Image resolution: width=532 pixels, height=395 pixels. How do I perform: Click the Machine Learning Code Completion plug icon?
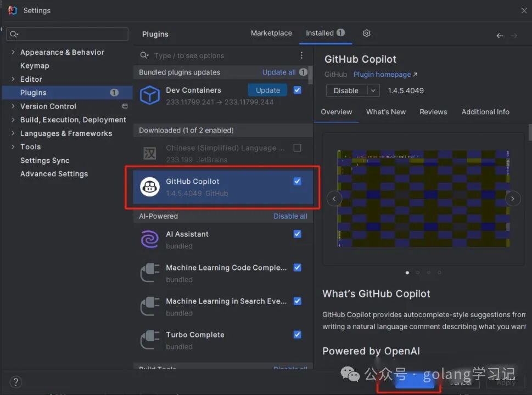(150, 273)
